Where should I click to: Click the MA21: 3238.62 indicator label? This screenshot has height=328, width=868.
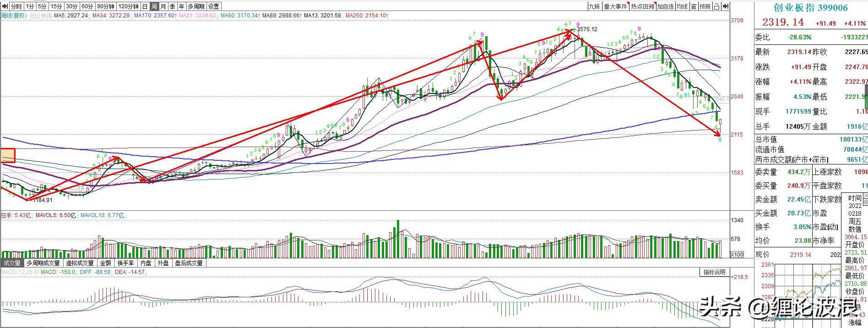click(x=198, y=16)
